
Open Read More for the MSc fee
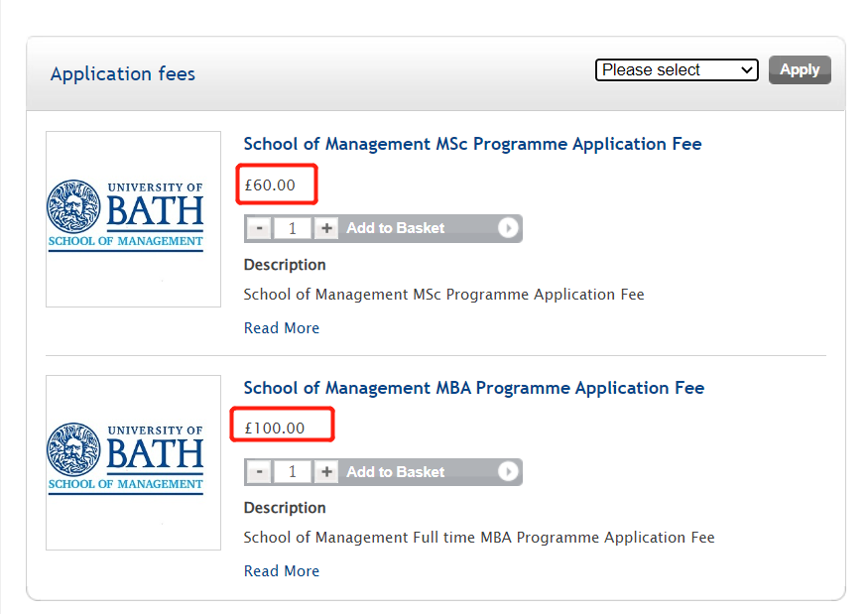click(x=282, y=328)
